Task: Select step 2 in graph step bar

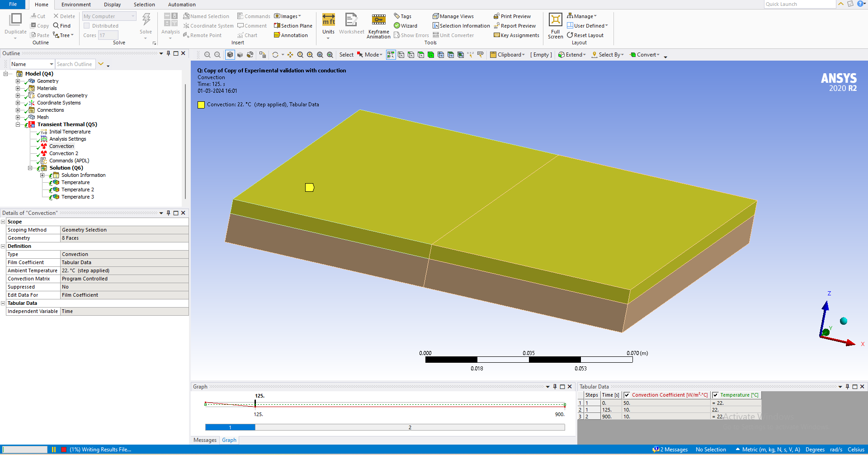Action: (410, 427)
